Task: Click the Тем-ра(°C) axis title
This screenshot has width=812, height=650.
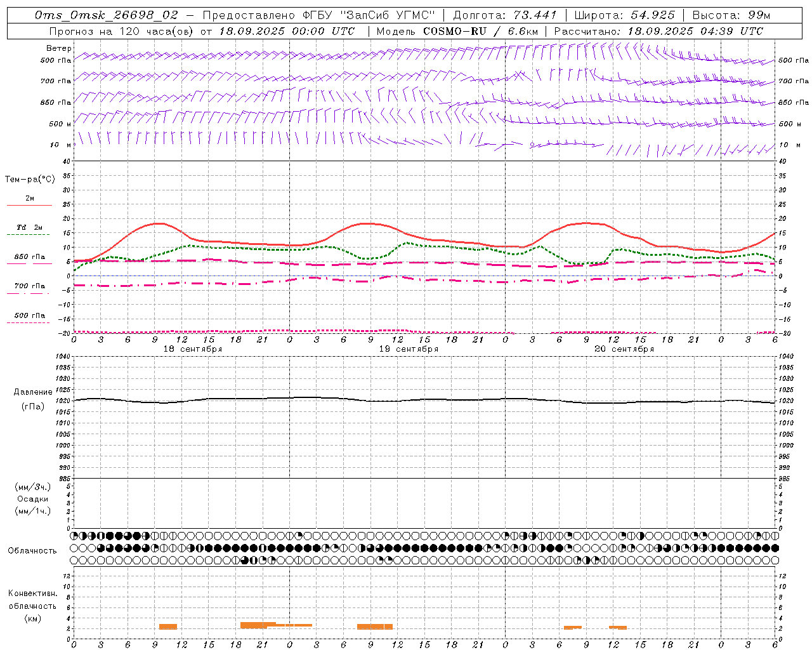Action: tap(30, 180)
